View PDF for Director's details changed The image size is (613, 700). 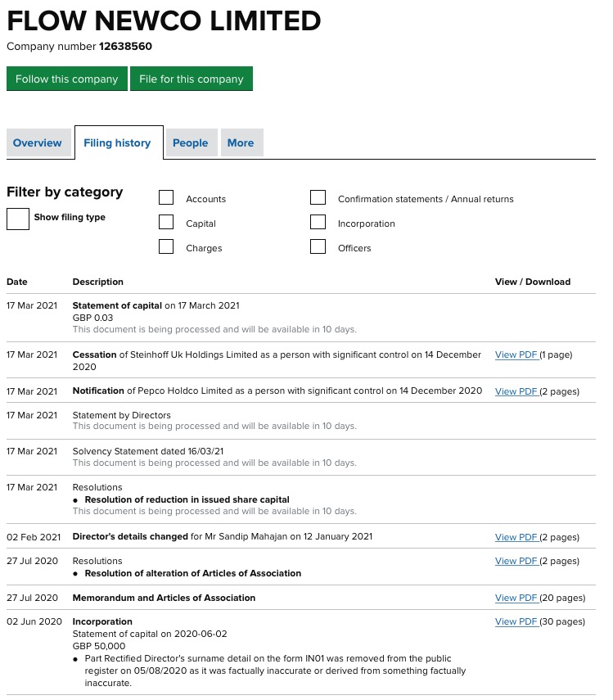click(x=515, y=536)
